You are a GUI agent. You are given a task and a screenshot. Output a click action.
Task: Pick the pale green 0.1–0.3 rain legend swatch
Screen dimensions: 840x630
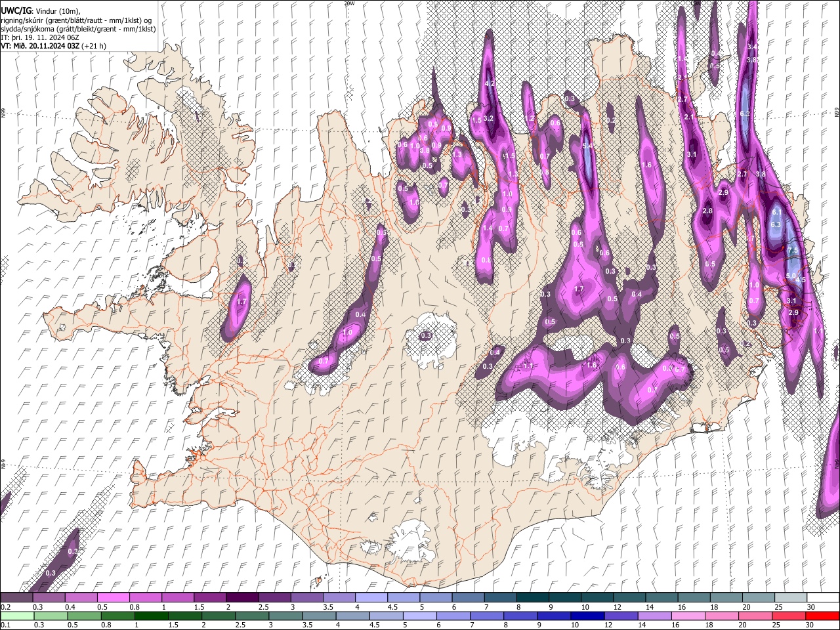click(x=16, y=616)
